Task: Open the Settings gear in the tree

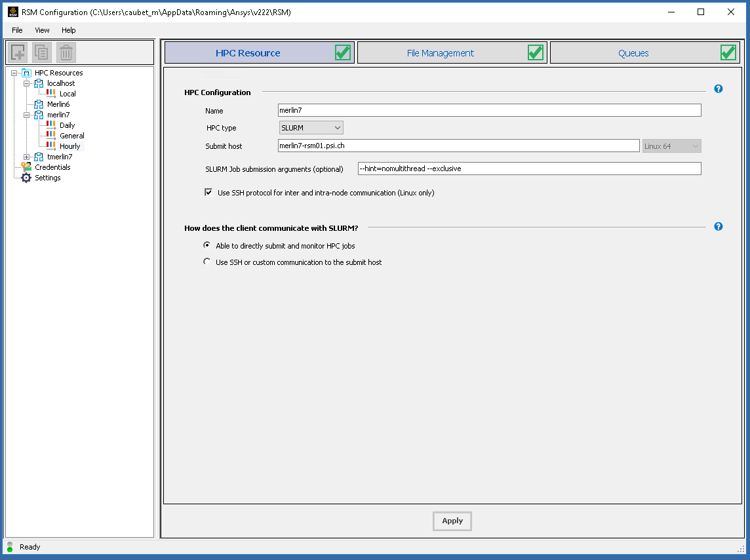Action: click(47, 177)
